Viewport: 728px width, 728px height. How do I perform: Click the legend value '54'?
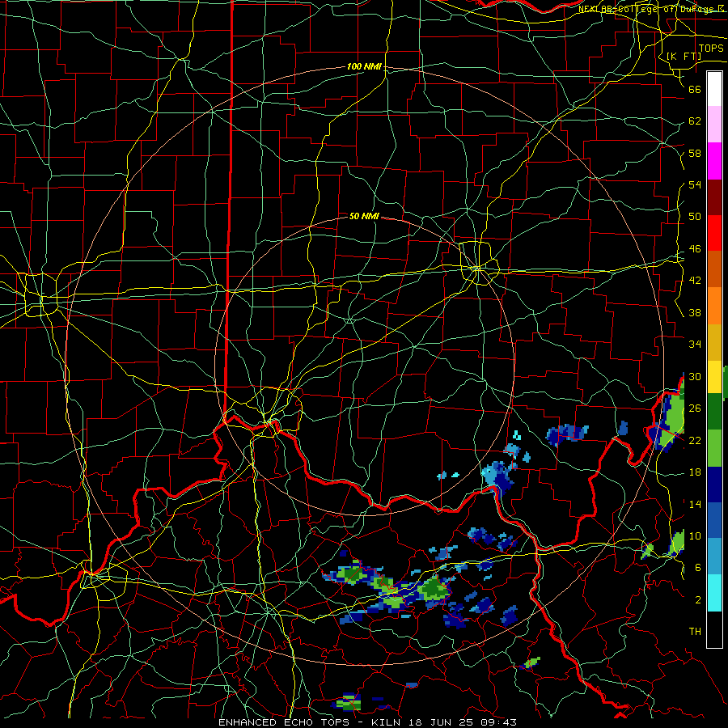(695, 184)
